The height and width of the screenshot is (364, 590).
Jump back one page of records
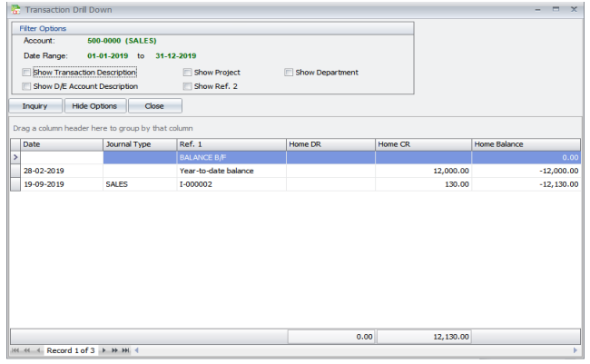26,350
